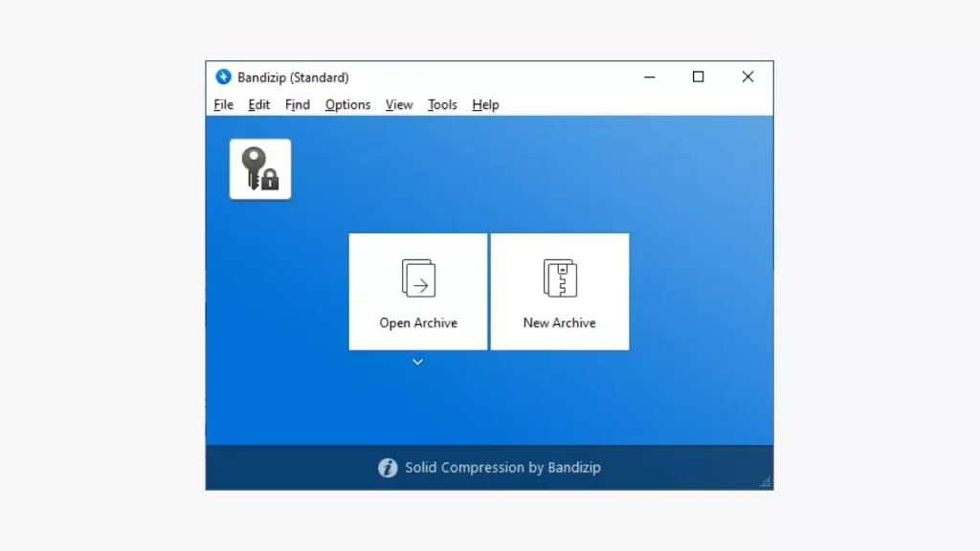Open the Options menu
The image size is (980, 551).
click(x=347, y=105)
